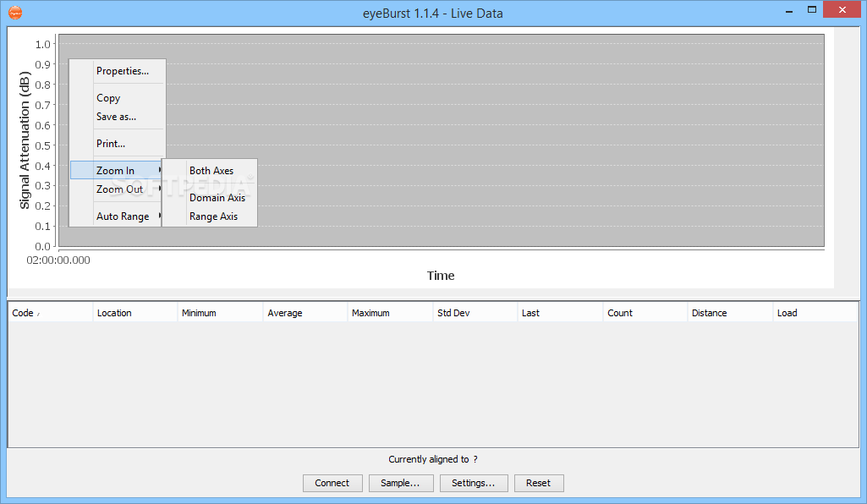Expand the Zoom Out submenu
The image size is (867, 504).
118,189
